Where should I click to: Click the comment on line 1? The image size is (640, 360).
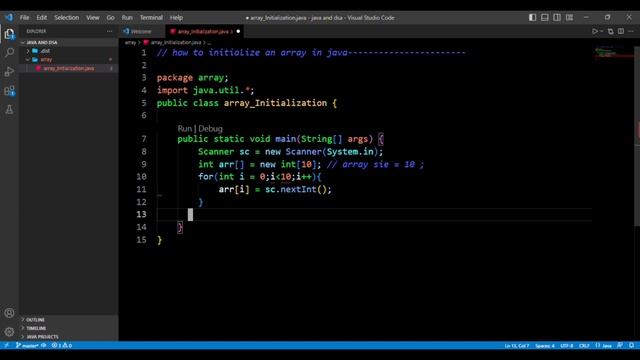point(311,53)
